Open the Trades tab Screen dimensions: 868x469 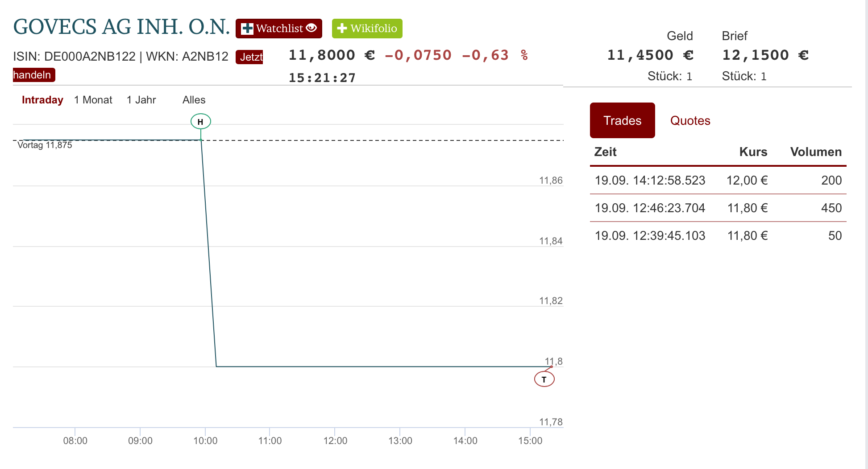click(622, 120)
